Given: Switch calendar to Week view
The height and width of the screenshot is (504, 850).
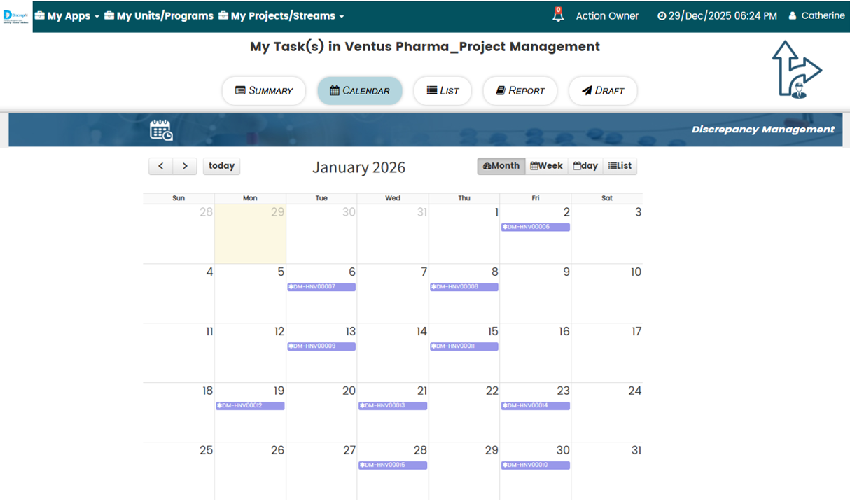Looking at the screenshot, I should pyautogui.click(x=547, y=166).
